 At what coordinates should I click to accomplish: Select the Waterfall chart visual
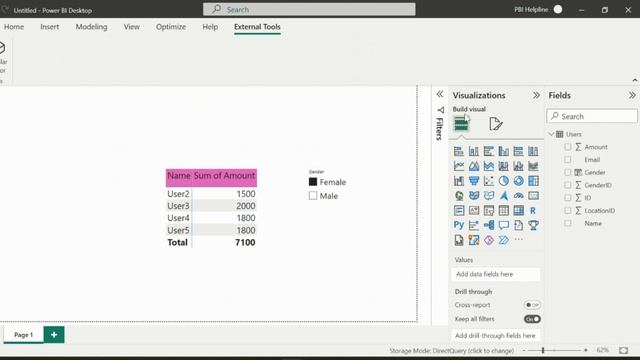tap(459, 181)
